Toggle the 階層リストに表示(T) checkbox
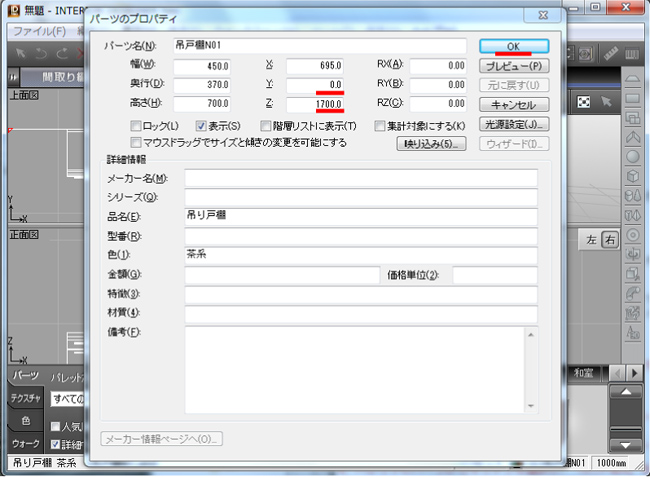This screenshot has width=650, height=477. tap(265, 126)
